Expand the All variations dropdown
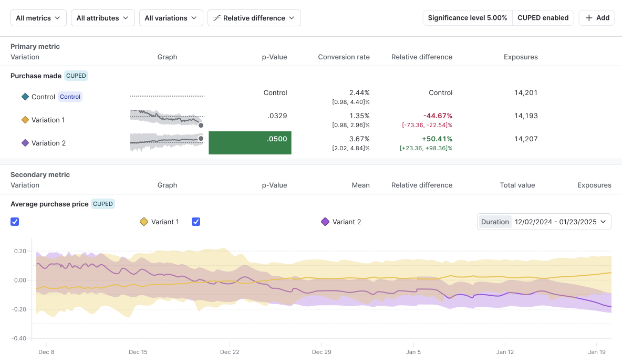The image size is (622, 364). pos(171,18)
